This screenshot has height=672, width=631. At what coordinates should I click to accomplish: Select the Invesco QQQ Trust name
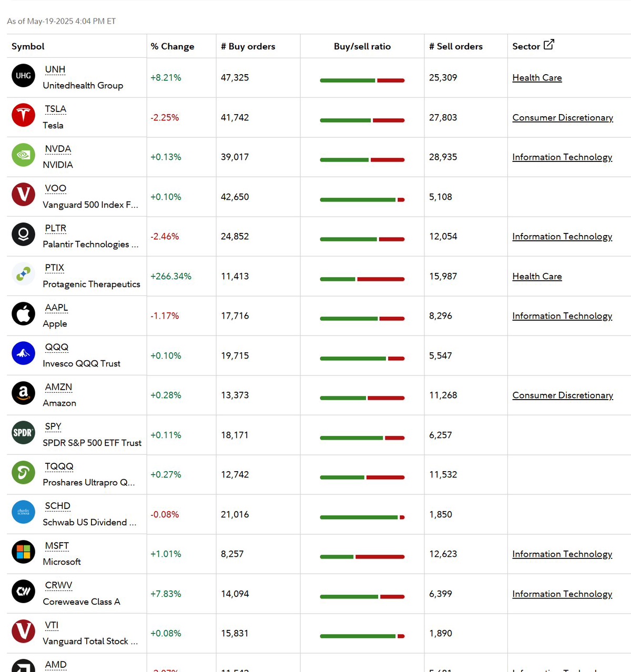[82, 364]
